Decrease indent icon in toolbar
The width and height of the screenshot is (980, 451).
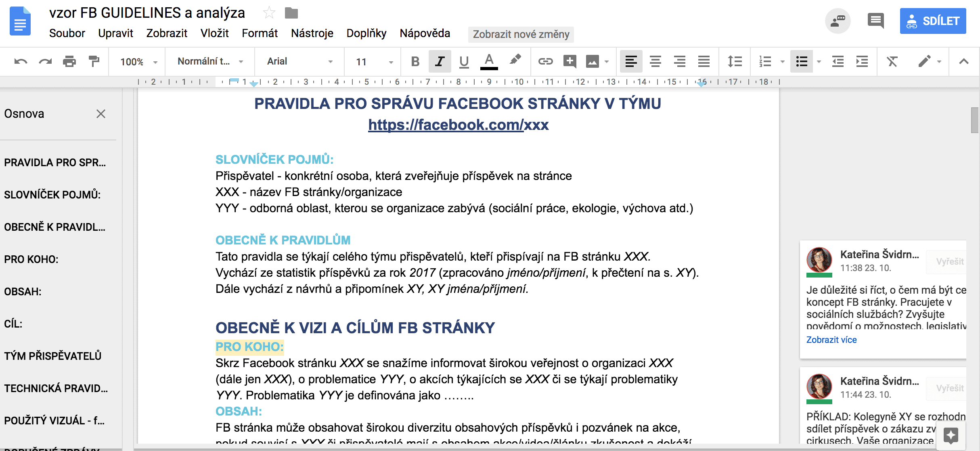tap(838, 61)
